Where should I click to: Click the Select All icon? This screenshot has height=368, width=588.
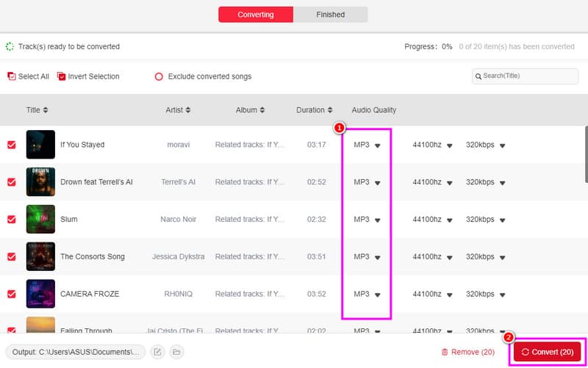(12, 76)
